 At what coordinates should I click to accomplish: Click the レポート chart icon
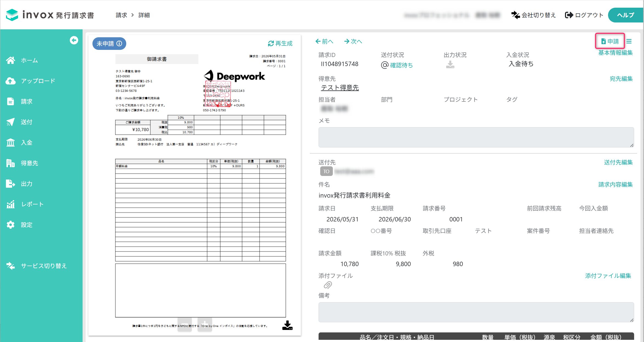tap(10, 204)
